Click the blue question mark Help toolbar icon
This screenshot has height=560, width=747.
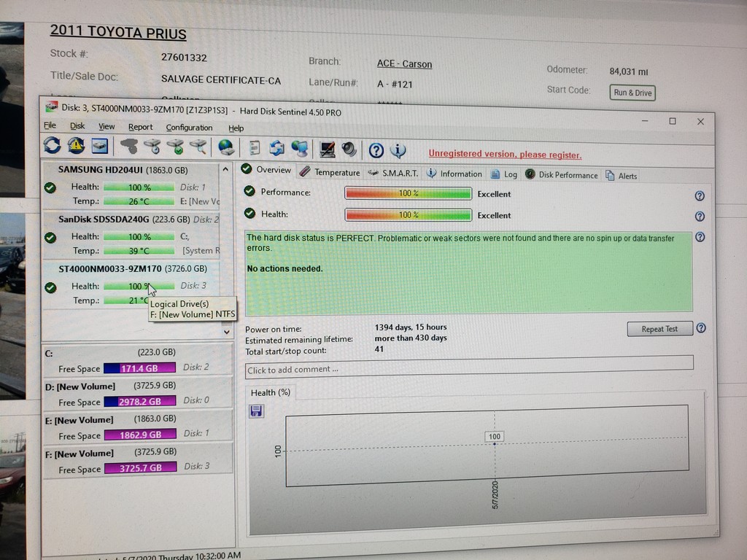click(376, 150)
